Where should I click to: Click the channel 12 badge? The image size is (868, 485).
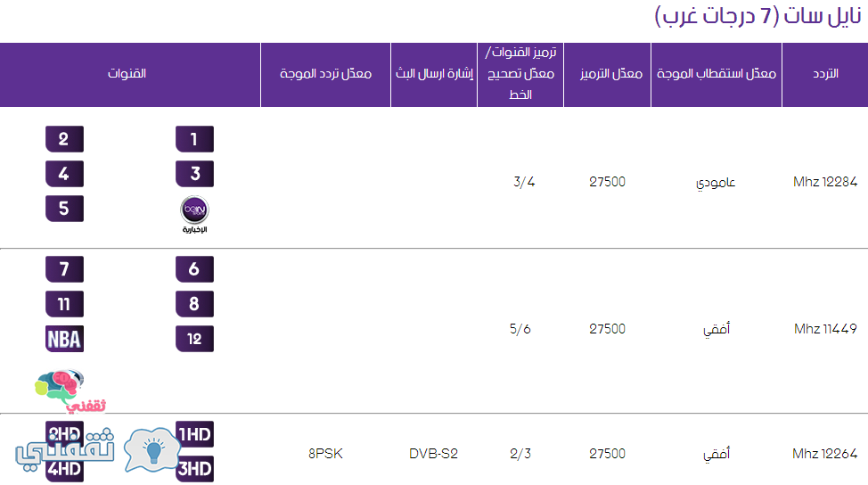pyautogui.click(x=194, y=339)
